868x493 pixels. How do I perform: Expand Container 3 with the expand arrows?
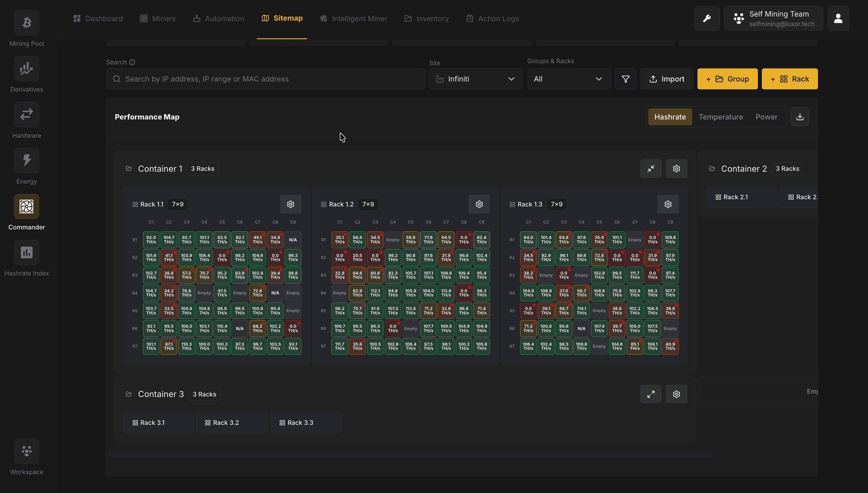pos(650,394)
